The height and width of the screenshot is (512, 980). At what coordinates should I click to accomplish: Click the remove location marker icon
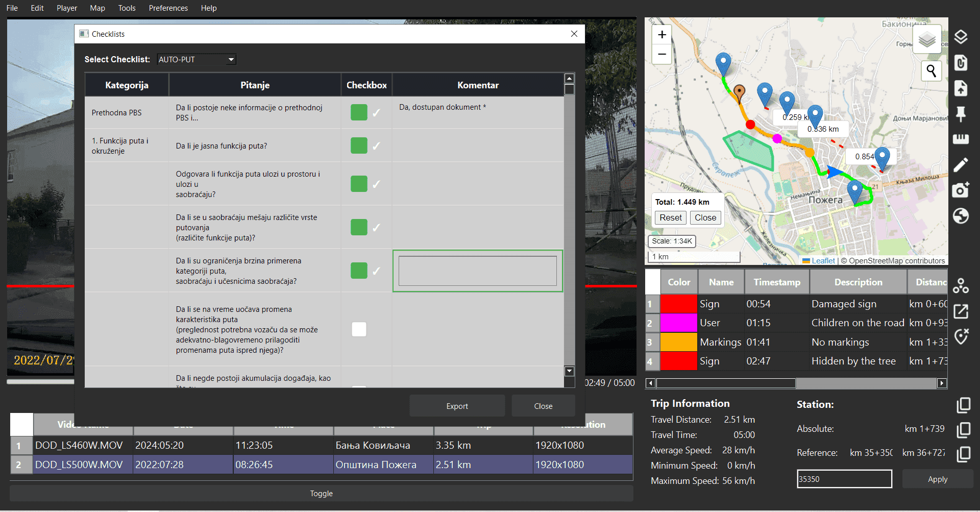point(962,337)
